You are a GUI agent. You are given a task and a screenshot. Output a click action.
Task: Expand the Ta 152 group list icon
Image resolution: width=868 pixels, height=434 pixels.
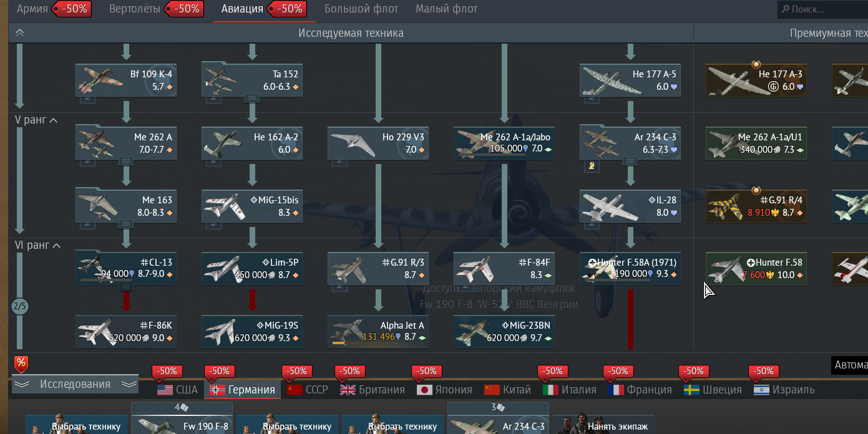(x=252, y=98)
